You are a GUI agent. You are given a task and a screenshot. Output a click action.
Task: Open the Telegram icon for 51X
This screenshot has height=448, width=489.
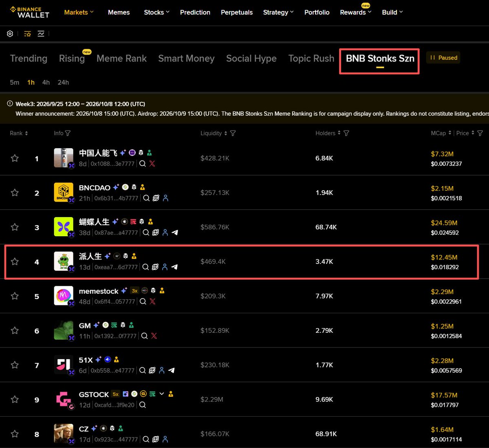pos(172,371)
